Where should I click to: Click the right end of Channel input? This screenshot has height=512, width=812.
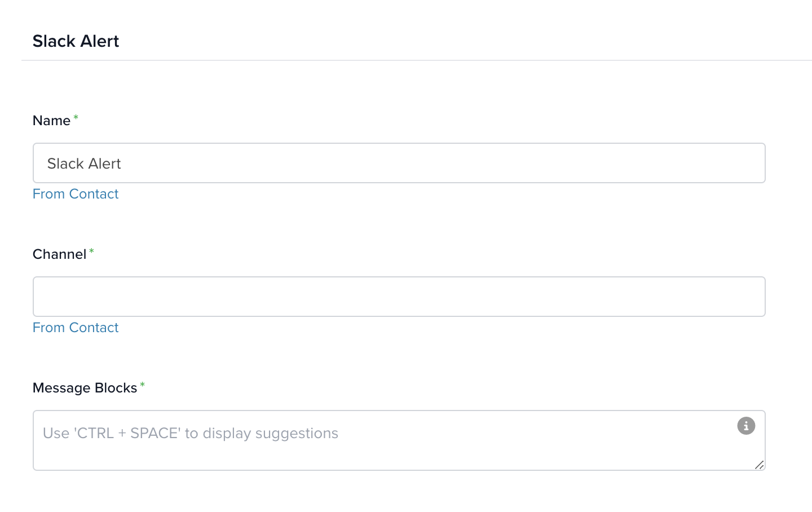750,297
